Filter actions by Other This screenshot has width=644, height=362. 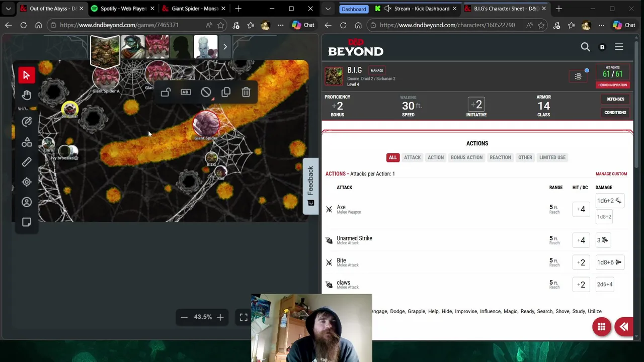click(525, 157)
